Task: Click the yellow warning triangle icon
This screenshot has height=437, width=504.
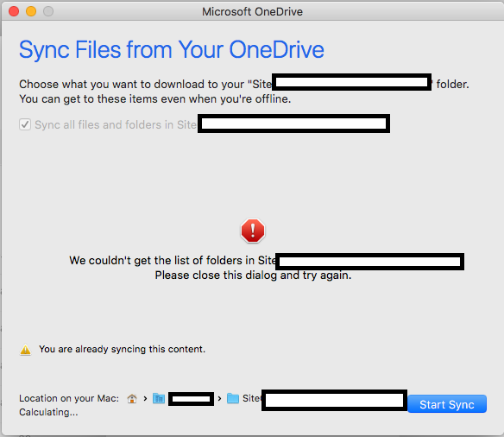Action: click(25, 350)
